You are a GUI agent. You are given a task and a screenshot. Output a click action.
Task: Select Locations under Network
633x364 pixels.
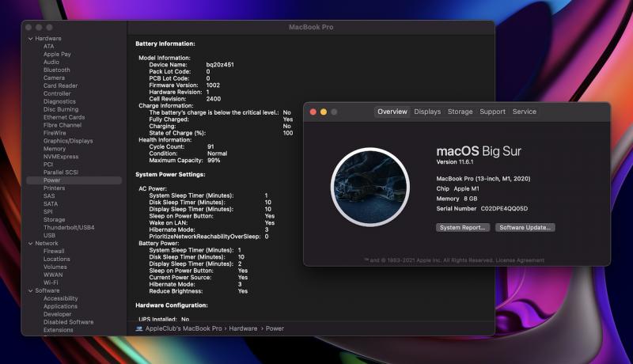56,259
